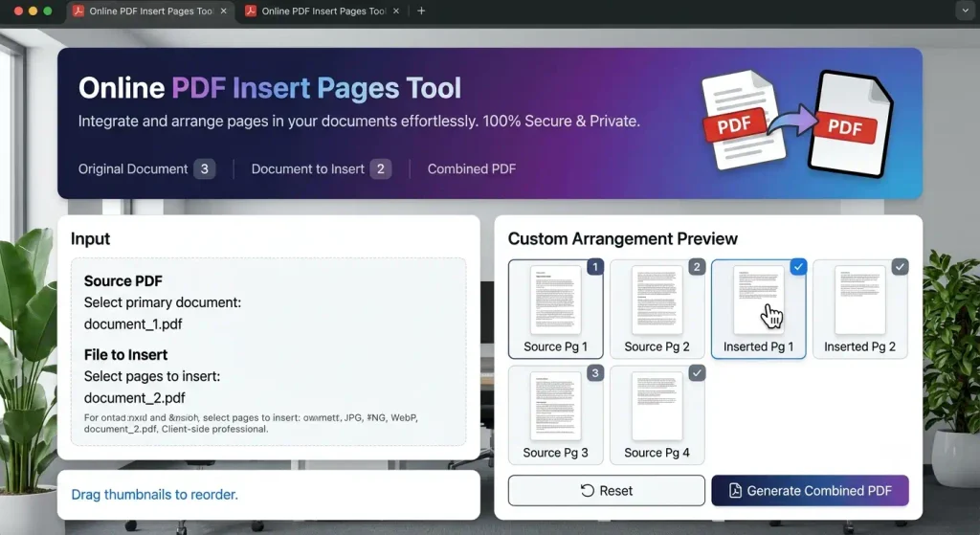Generate the Combined PDF

810,491
